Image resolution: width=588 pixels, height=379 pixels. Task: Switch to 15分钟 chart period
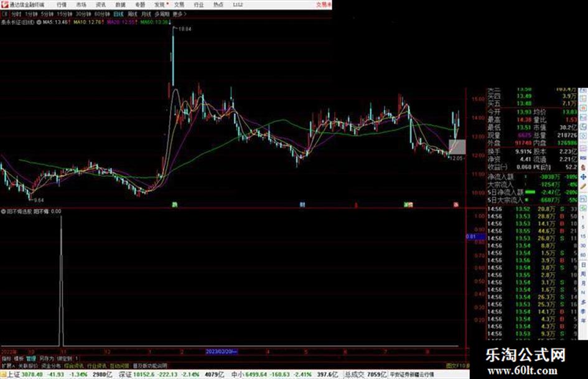pyautogui.click(x=64, y=14)
